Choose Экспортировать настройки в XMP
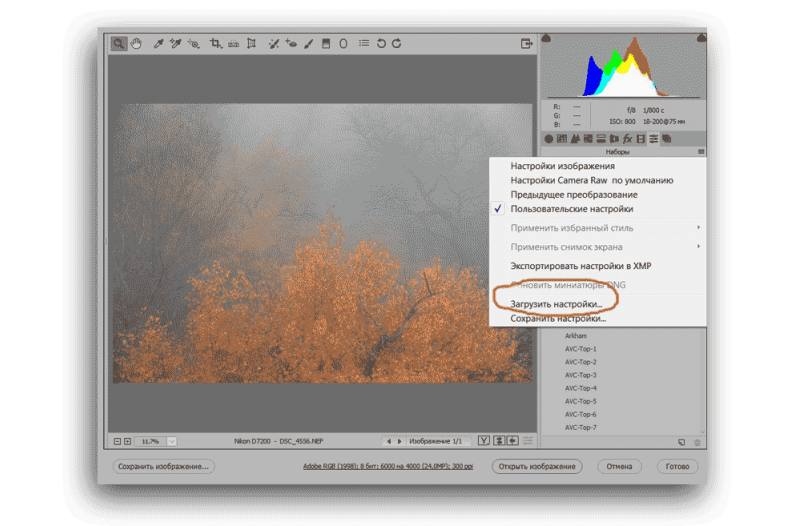The height and width of the screenshot is (526, 800). [x=598, y=266]
